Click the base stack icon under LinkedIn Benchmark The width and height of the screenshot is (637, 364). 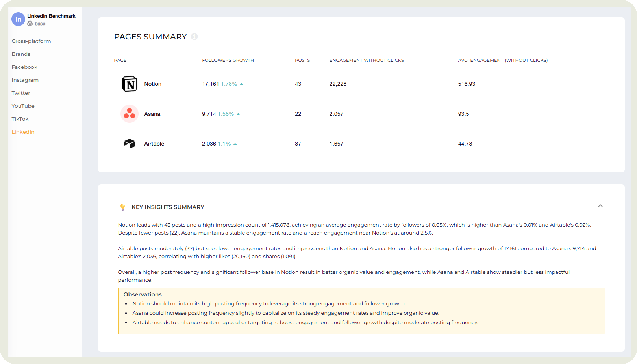pos(30,24)
